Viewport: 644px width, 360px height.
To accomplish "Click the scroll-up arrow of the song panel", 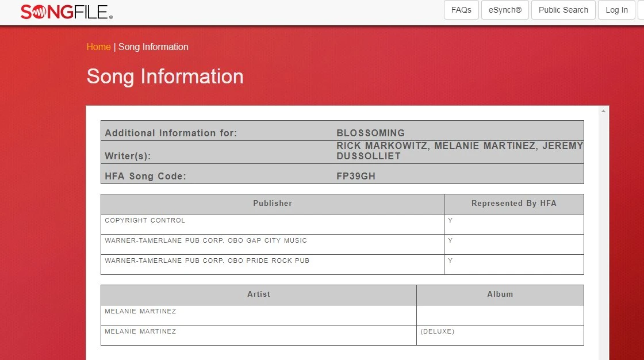I will (x=603, y=111).
